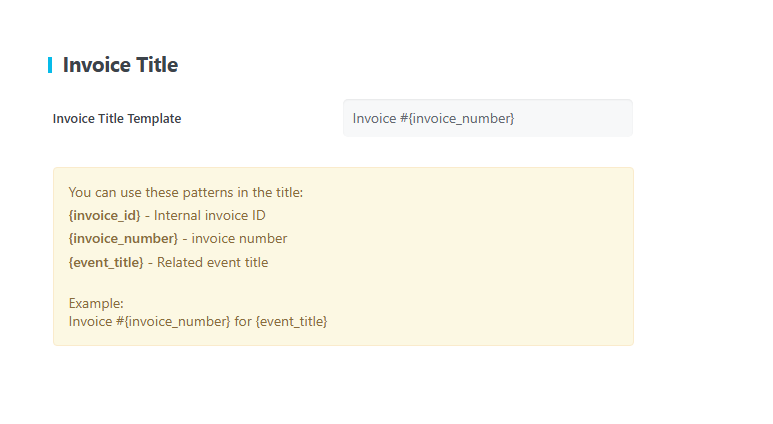Click the "Invoice Title Template" field label
This screenshot has width=773, height=424.
[117, 118]
